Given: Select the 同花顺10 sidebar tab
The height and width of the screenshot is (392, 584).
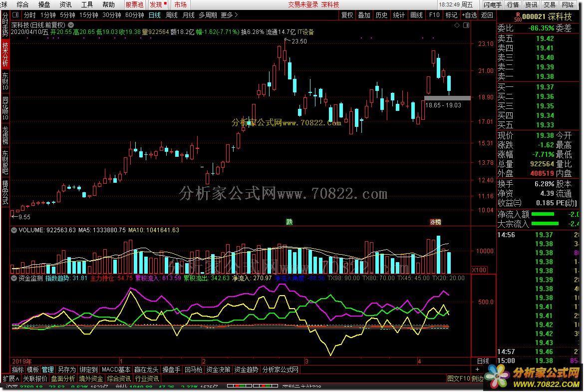Looking at the screenshot, I should (5, 108).
